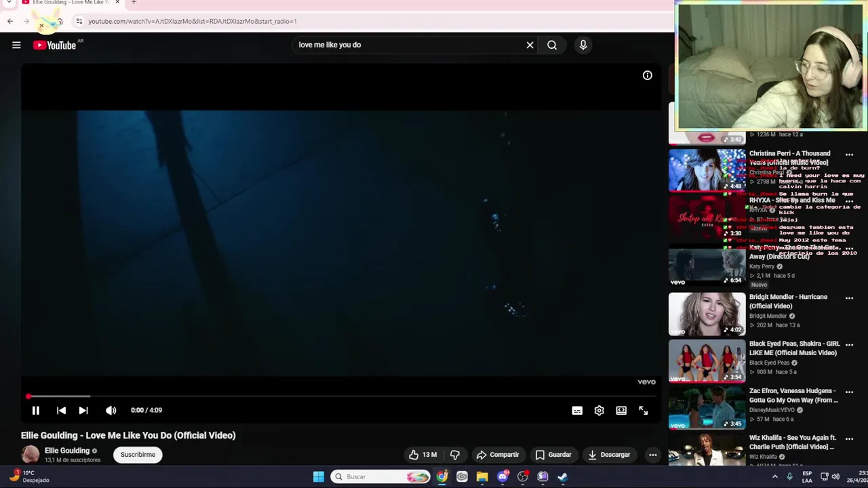Seek on the video progress bar
868x488 pixels.
pyautogui.click(x=341, y=396)
